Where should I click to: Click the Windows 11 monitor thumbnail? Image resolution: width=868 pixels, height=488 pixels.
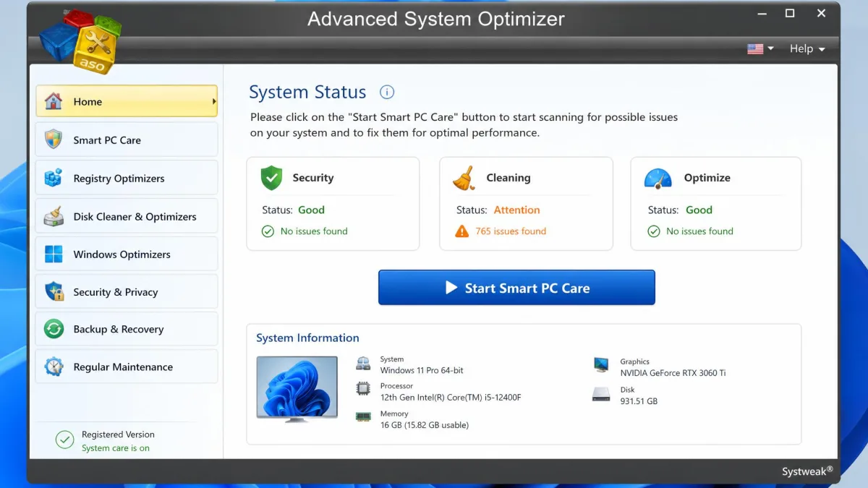pos(297,389)
